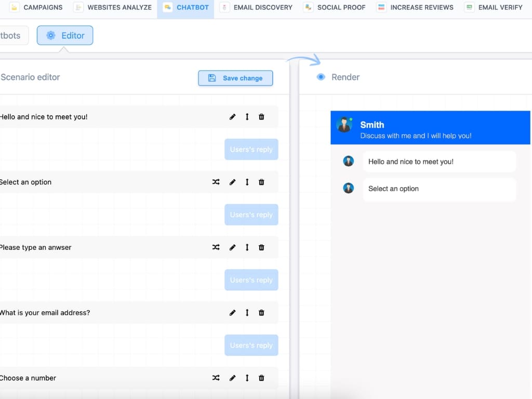Click rendered 'Hello and nice to meet you!' bubble

pos(440,162)
